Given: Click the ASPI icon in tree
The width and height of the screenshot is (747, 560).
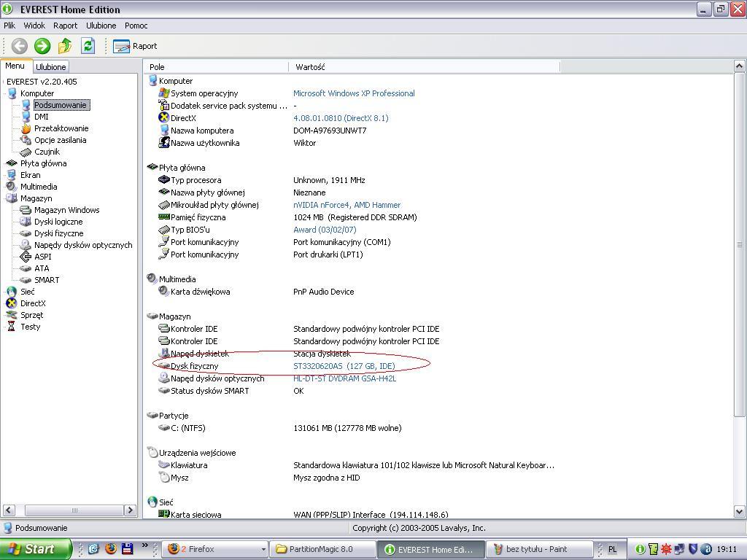Looking at the screenshot, I should click(x=26, y=257).
